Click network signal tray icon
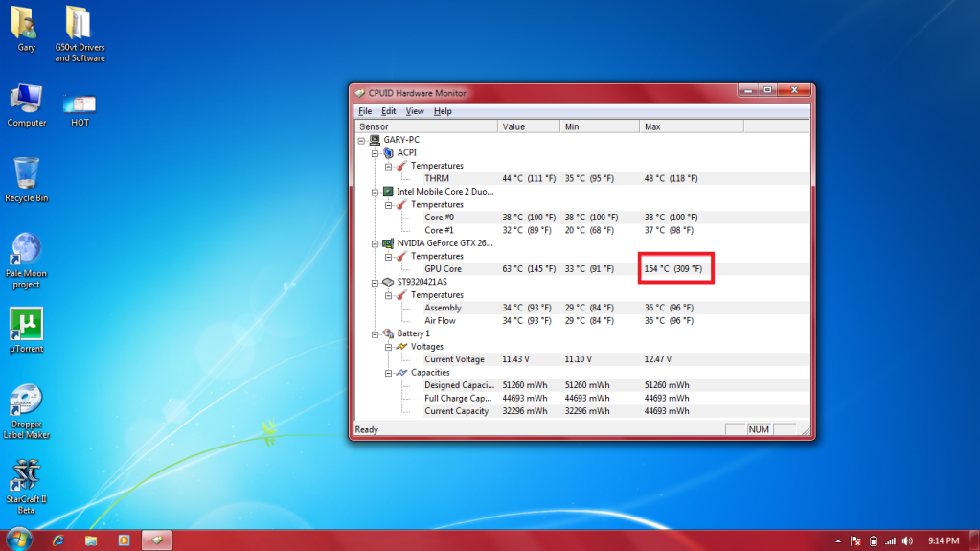 [890, 541]
